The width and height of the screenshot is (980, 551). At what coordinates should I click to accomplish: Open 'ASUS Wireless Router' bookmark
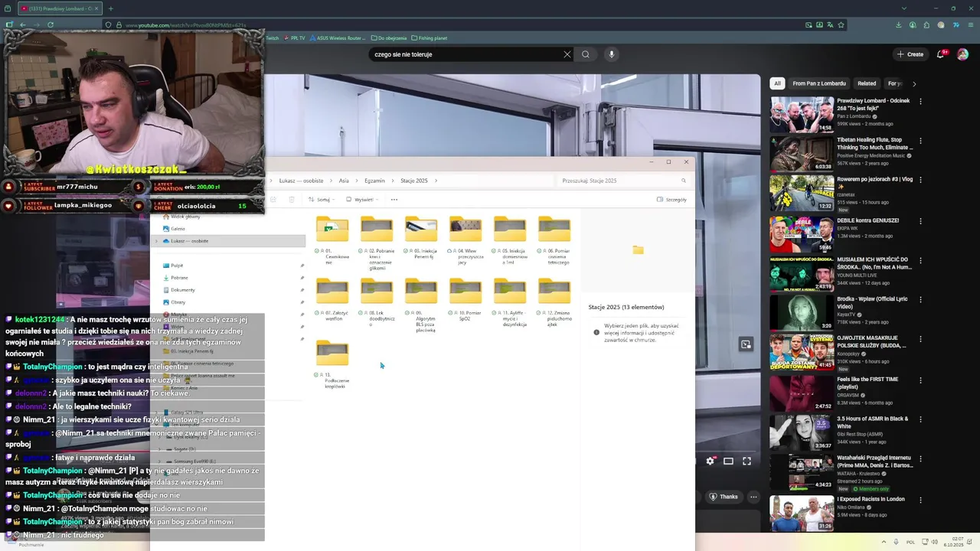(x=337, y=37)
